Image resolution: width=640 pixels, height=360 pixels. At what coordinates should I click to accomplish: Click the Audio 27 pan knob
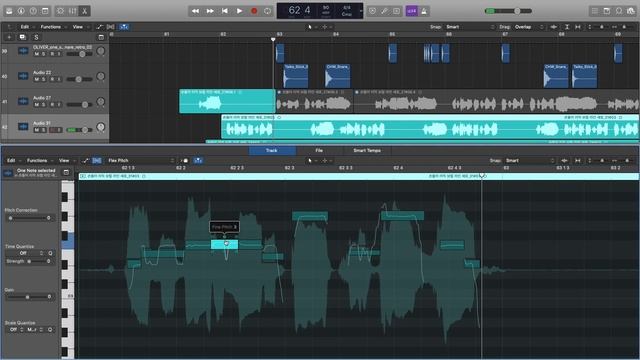click(100, 102)
